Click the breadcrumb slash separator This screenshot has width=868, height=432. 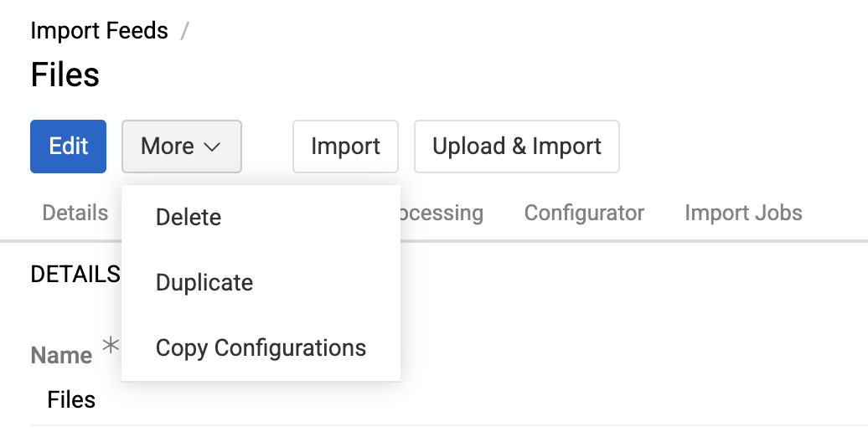184,32
